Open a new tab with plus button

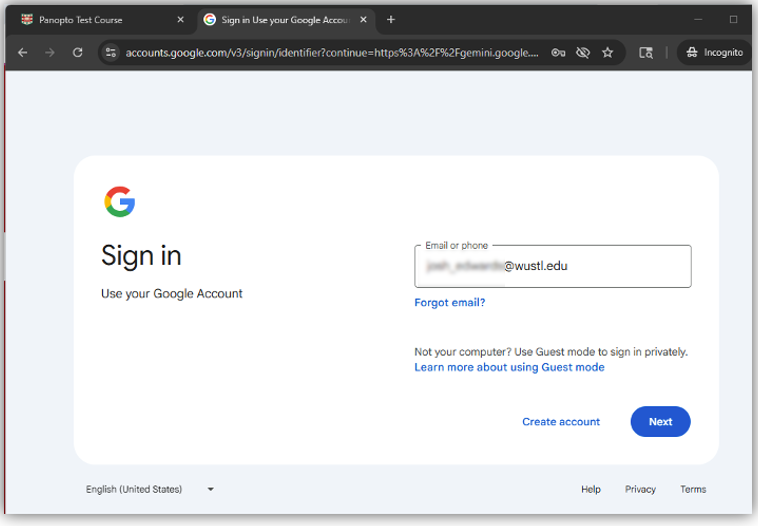[391, 19]
